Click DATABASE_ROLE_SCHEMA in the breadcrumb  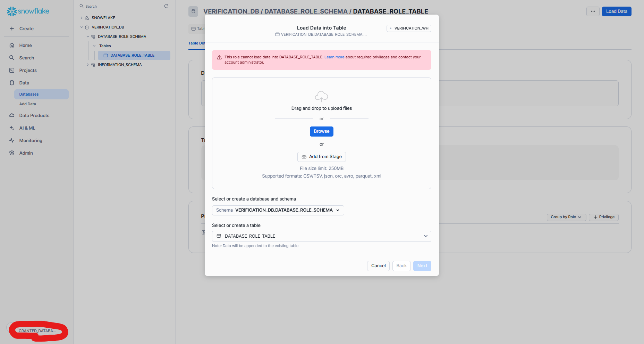pos(306,11)
